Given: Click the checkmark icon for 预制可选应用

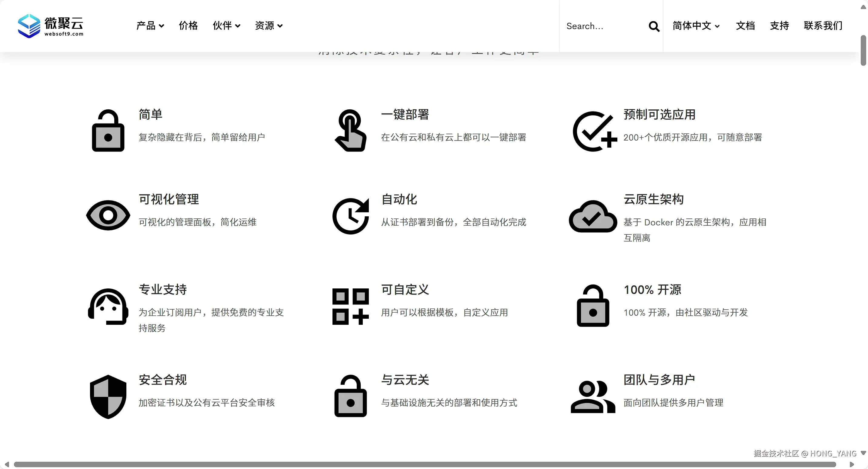Looking at the screenshot, I should 594,131.
